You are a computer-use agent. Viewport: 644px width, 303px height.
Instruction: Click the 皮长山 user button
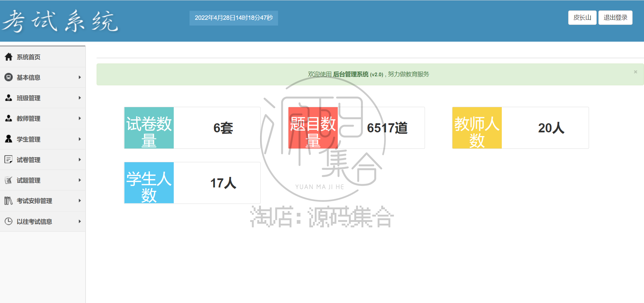[582, 17]
